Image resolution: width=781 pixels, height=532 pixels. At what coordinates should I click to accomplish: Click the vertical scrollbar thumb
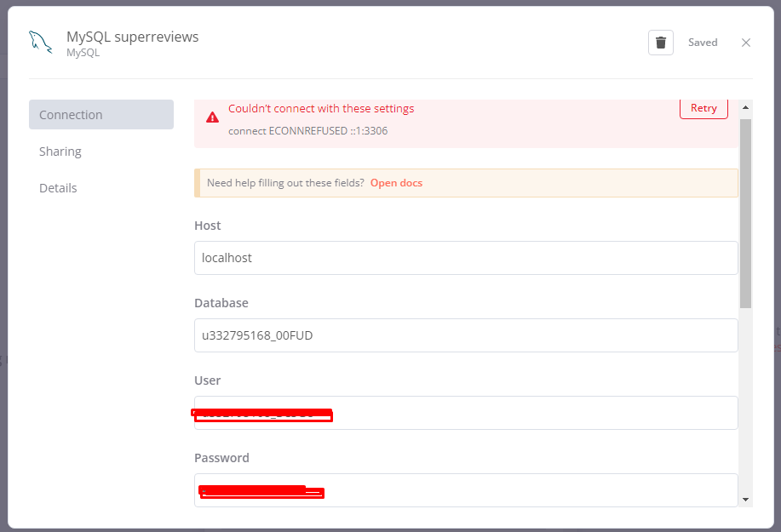745,213
